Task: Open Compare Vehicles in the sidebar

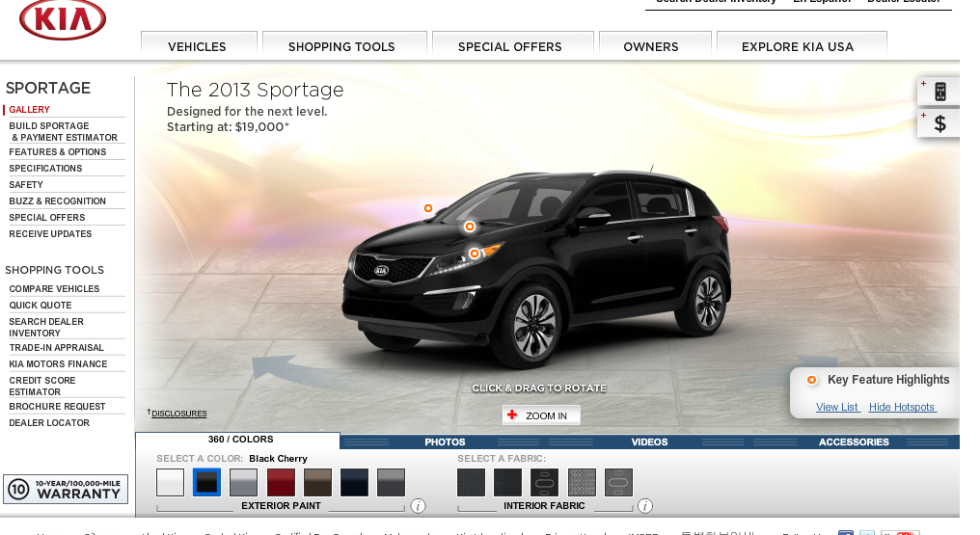Action: tap(54, 289)
